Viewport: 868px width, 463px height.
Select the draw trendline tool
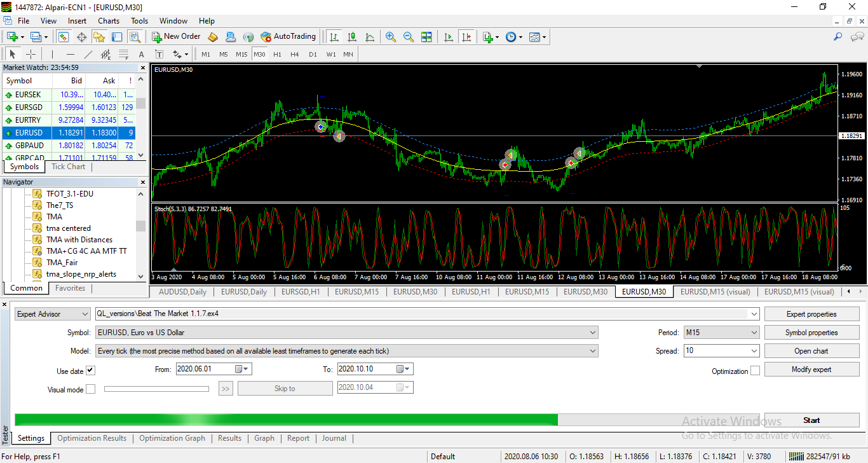point(88,54)
